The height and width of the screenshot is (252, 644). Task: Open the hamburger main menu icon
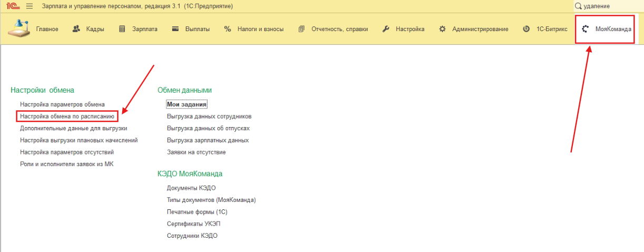(x=29, y=6)
